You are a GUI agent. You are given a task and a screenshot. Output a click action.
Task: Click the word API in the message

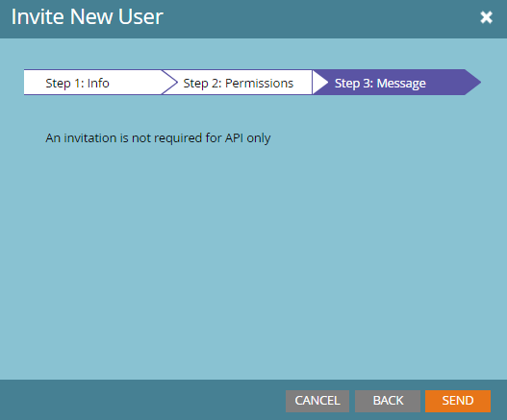(234, 138)
